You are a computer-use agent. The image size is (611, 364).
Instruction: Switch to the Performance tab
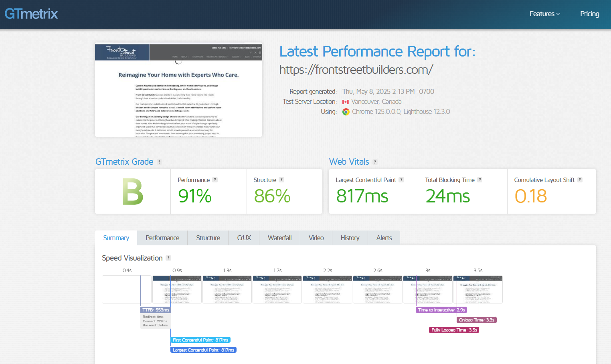point(162,238)
